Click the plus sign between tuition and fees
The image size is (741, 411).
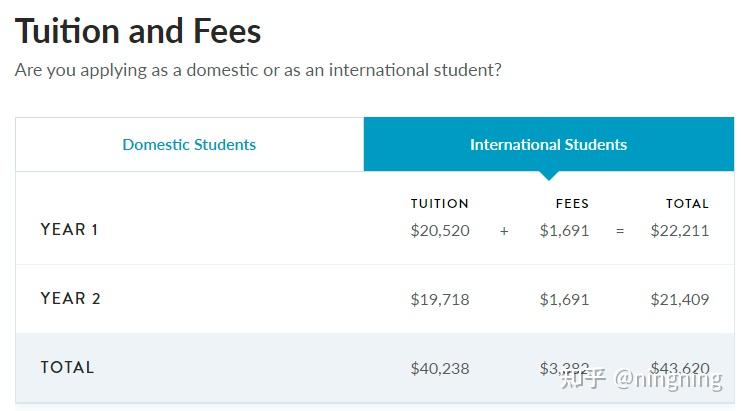(x=504, y=231)
